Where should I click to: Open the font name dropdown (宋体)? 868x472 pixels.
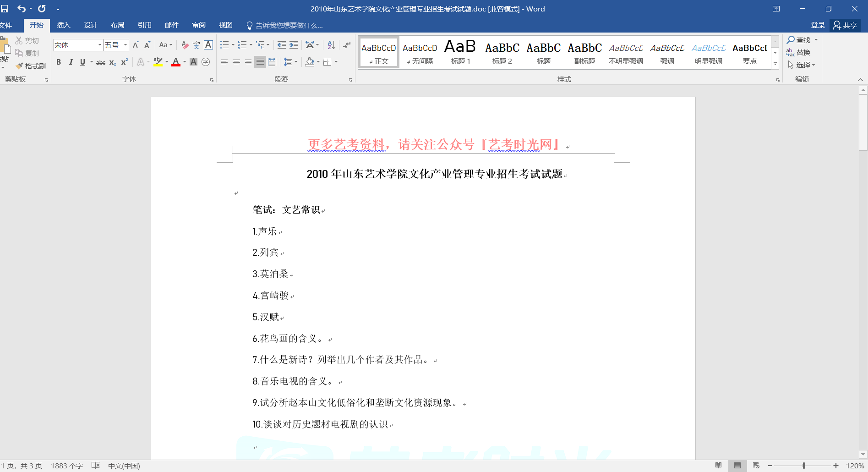[x=99, y=45]
